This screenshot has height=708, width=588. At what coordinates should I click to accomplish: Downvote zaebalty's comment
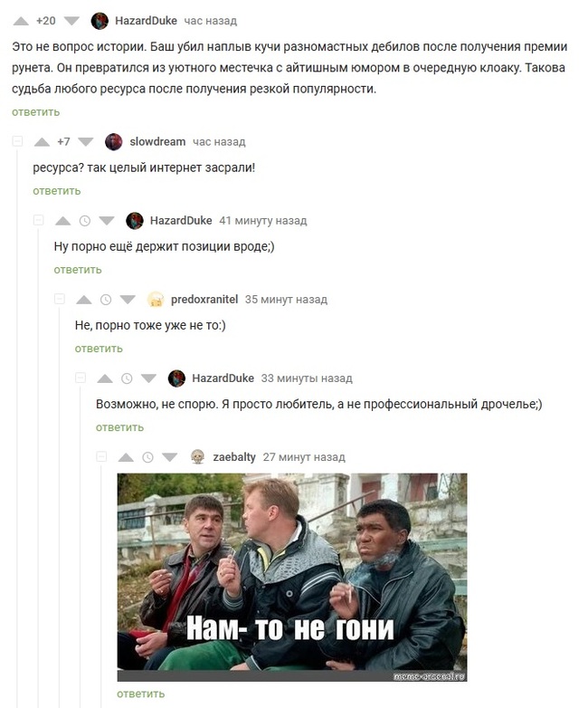170,457
